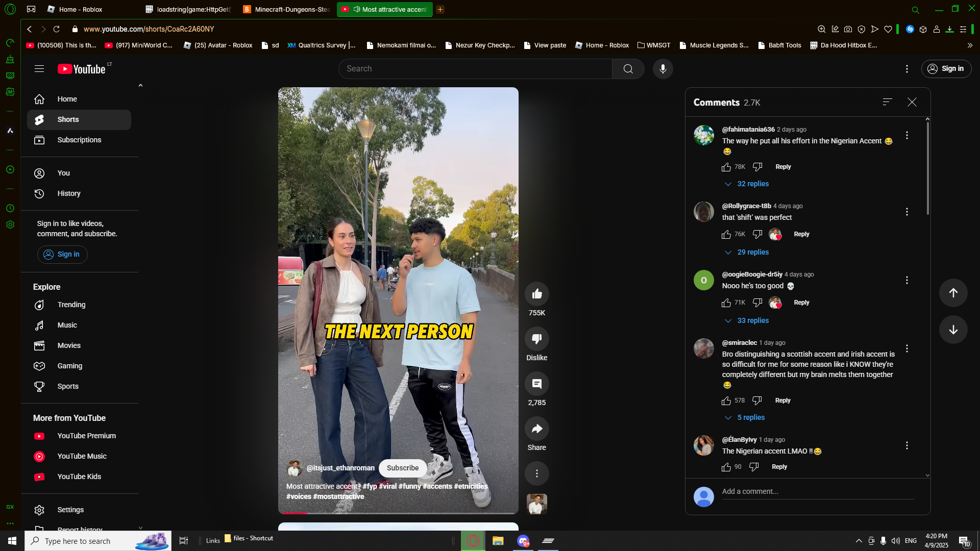Open Music in Explore section
Viewport: 980px width, 551px height.
[79, 325]
